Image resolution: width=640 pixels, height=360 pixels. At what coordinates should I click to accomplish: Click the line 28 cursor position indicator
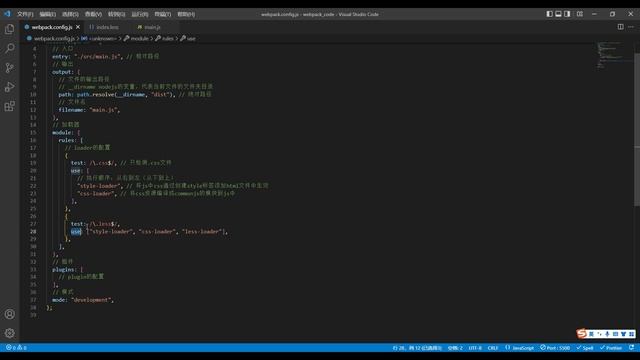[x=417, y=348]
